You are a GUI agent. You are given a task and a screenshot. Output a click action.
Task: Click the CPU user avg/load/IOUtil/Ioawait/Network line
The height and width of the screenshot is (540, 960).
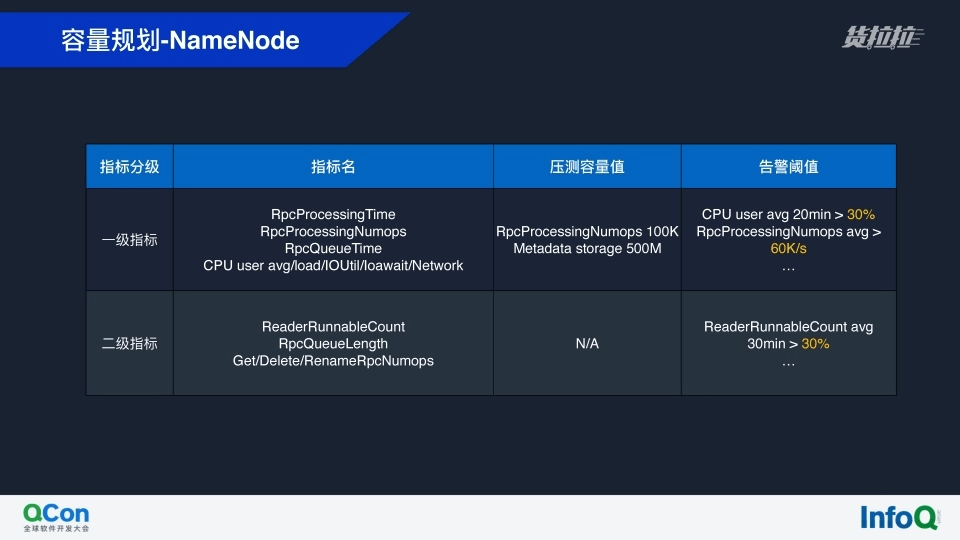[333, 266]
